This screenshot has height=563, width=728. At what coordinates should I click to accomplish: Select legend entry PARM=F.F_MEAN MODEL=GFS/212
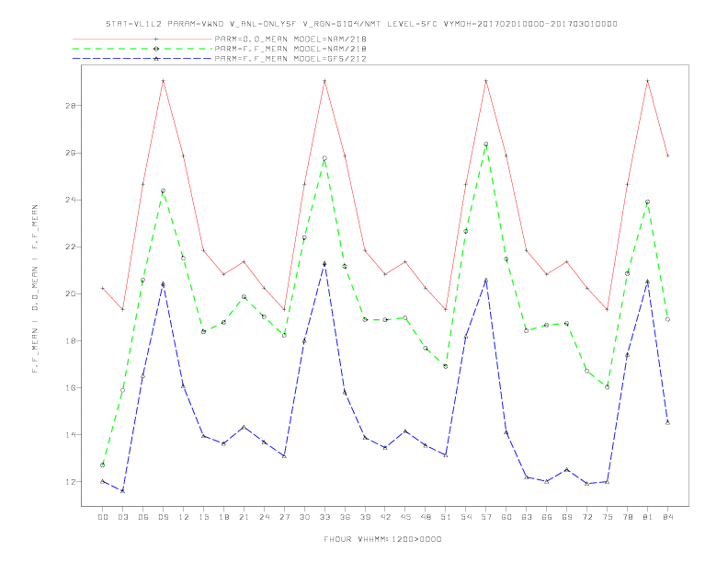pyautogui.click(x=290, y=59)
